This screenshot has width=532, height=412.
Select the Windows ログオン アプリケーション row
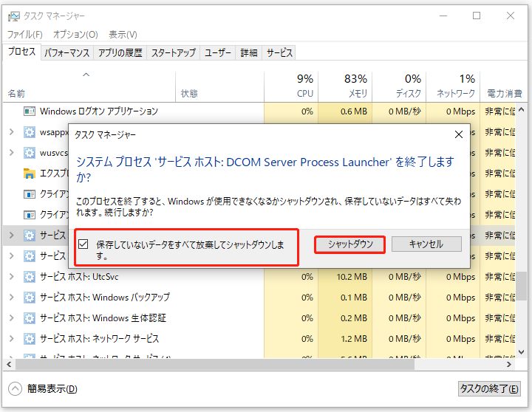(x=259, y=111)
